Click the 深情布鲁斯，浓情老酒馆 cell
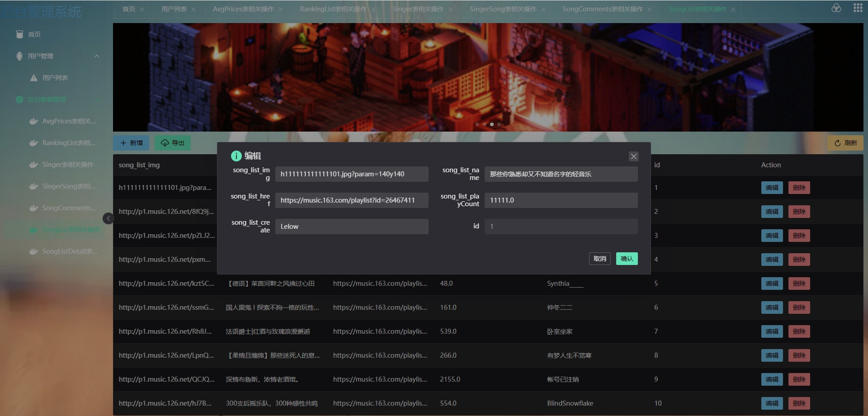This screenshot has height=416, width=868. [x=262, y=379]
